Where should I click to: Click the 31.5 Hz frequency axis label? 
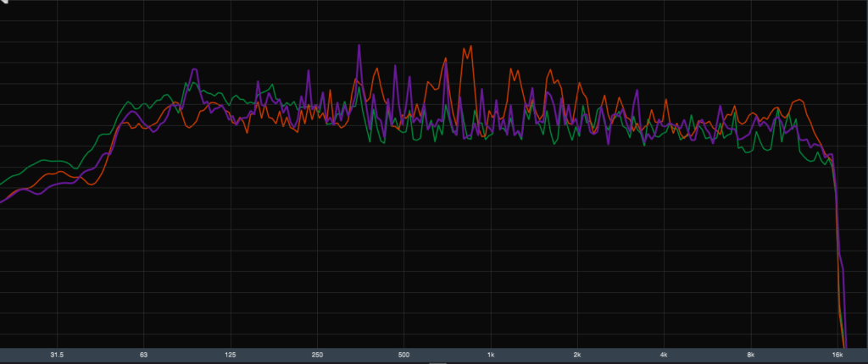(57, 355)
